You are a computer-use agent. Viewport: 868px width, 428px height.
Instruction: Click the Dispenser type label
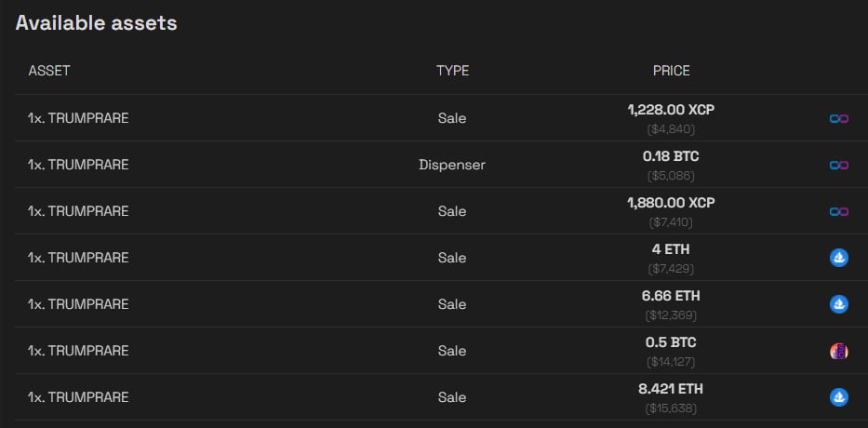(x=452, y=165)
